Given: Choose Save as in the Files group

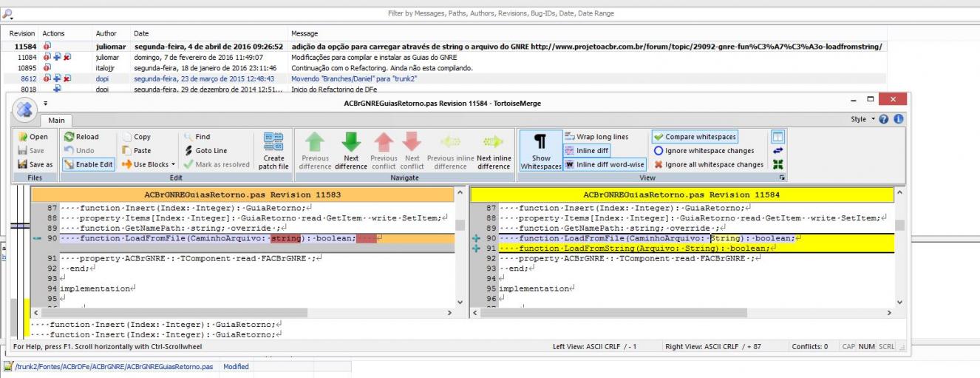Looking at the screenshot, I should coord(35,164).
